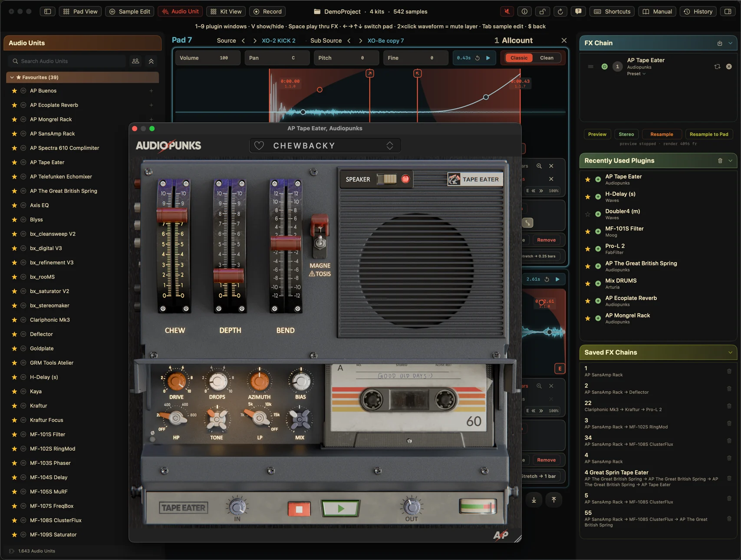
Task: Grab the drag handle of AP Tape Eater slot
Action: click(590, 66)
